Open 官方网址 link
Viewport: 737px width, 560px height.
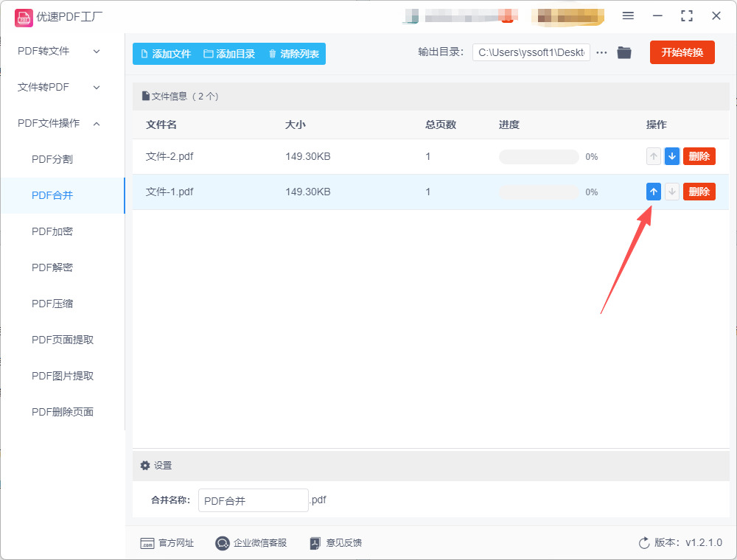pyautogui.click(x=176, y=543)
